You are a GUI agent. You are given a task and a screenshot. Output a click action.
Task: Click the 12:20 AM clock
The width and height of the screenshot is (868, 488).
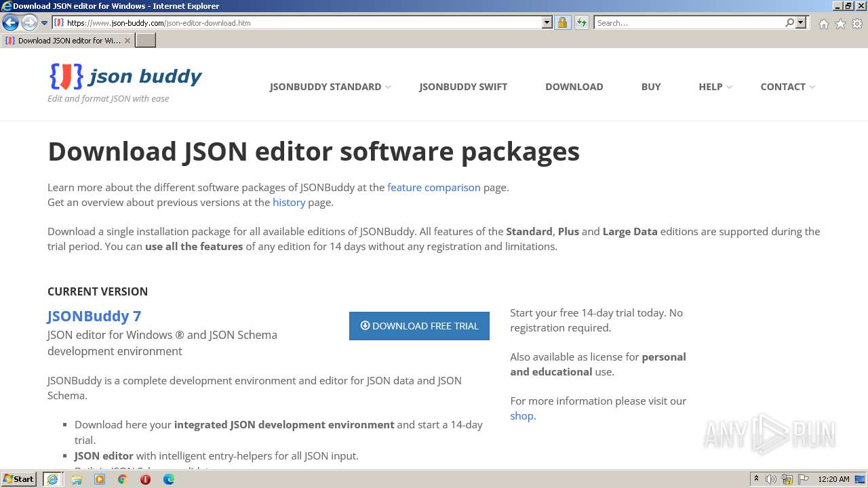(833, 479)
